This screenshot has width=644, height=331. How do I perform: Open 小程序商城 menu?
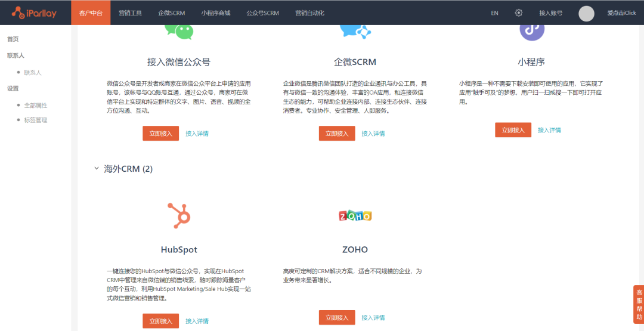point(216,13)
